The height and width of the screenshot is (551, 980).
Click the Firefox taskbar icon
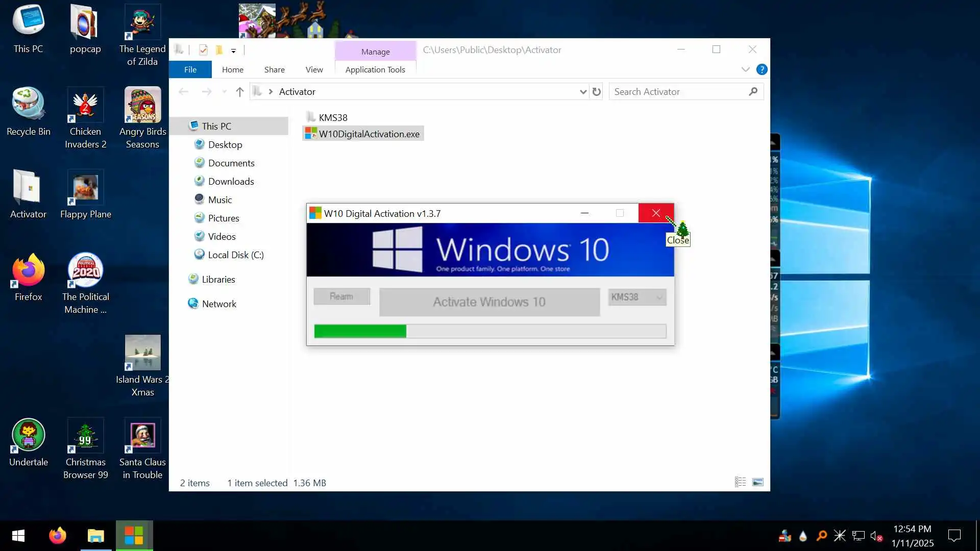coord(58,536)
